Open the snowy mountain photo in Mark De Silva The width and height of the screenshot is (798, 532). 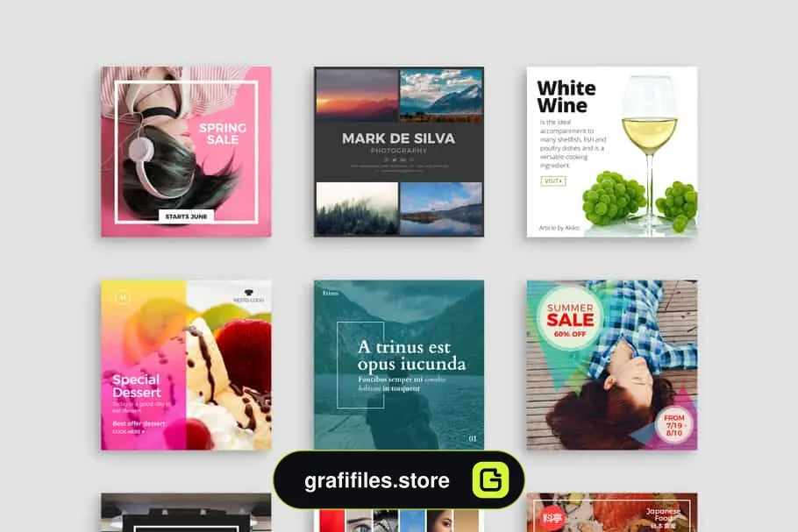pos(441,96)
